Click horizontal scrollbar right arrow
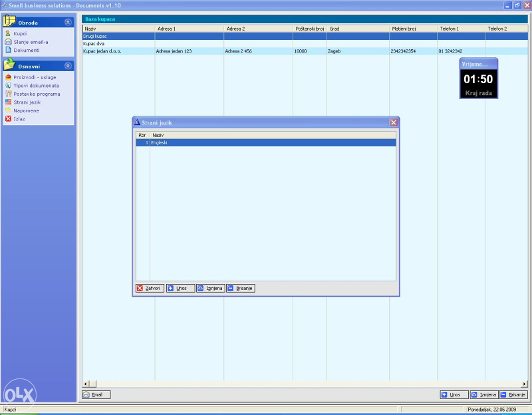The width and height of the screenshot is (532, 415). (x=525, y=384)
